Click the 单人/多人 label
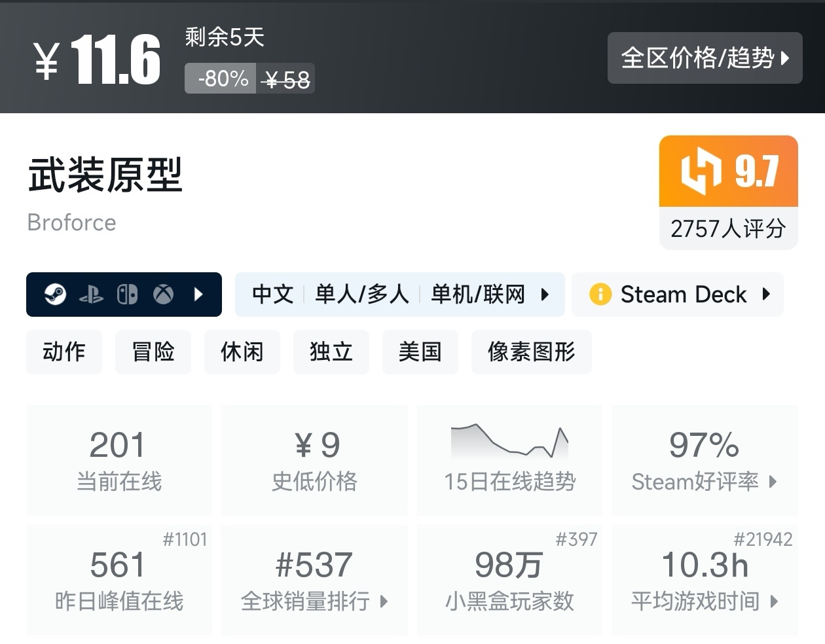Image resolution: width=825 pixels, height=644 pixels. click(362, 295)
